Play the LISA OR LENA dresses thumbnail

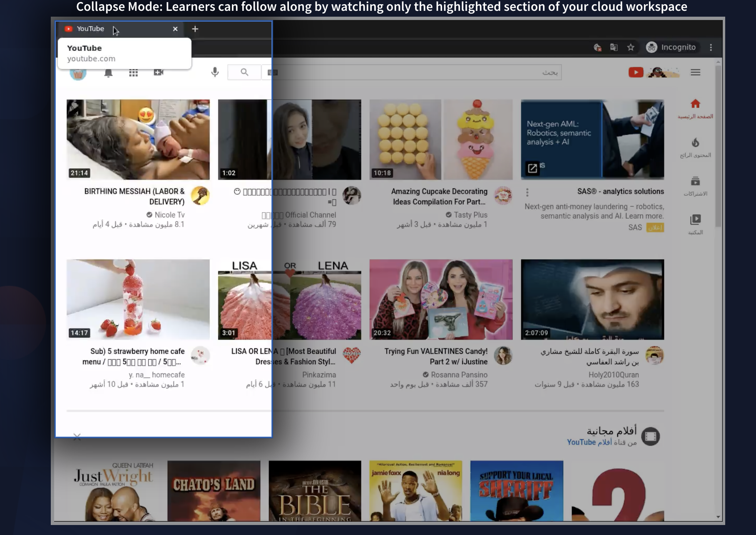click(290, 300)
